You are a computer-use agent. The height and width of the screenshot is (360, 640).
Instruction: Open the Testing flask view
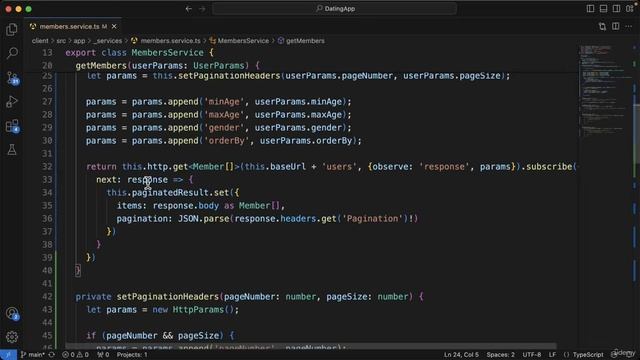click(12, 150)
